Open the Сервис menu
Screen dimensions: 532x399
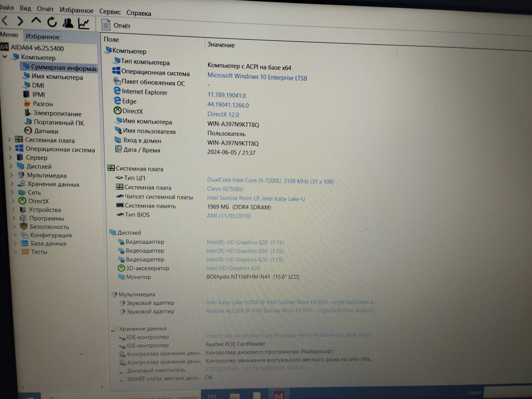pyautogui.click(x=110, y=12)
